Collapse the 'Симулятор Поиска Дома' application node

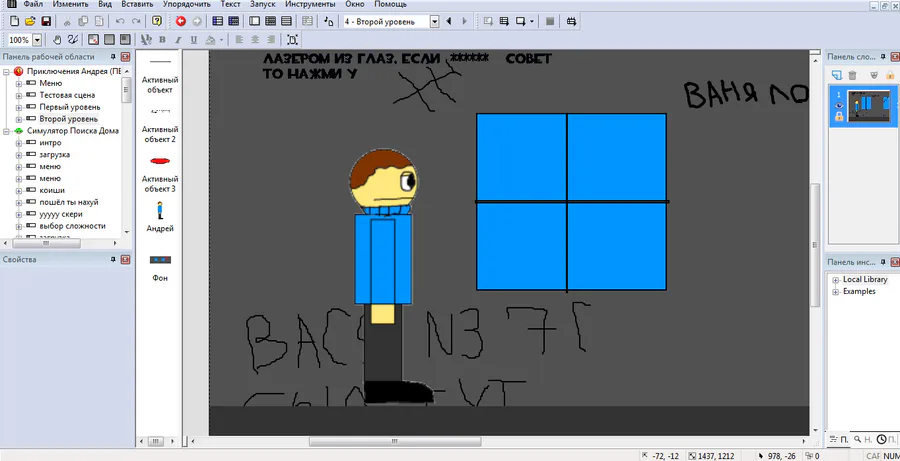click(6, 131)
